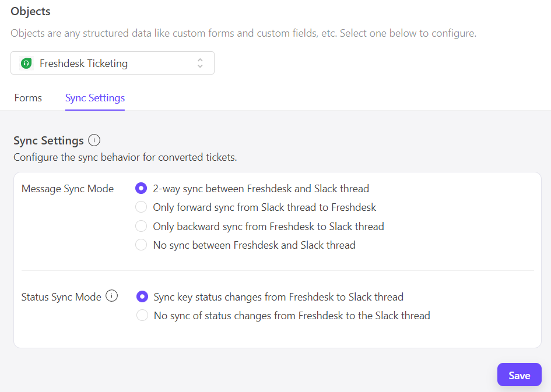551x392 pixels.
Task: Click the info icon beside Sync Settings heading
Action: (x=94, y=140)
